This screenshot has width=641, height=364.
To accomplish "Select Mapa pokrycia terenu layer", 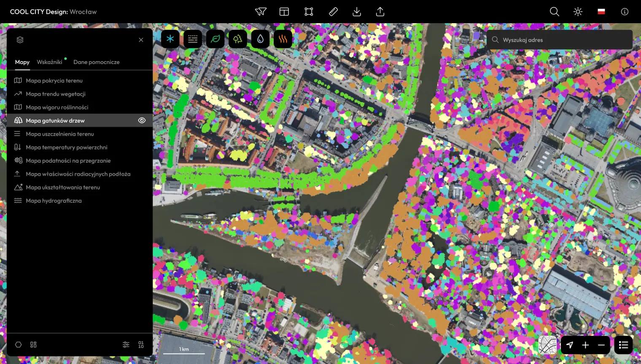I will pyautogui.click(x=80, y=80).
